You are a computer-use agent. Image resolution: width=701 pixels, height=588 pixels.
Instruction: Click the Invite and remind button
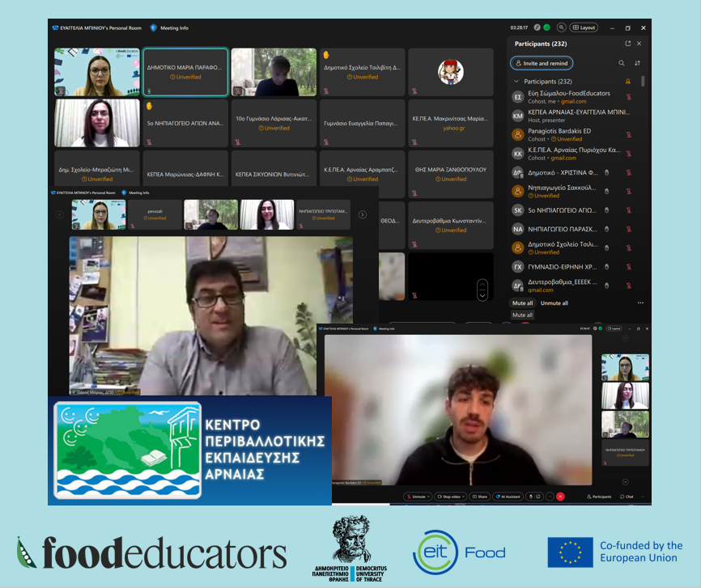point(542,63)
